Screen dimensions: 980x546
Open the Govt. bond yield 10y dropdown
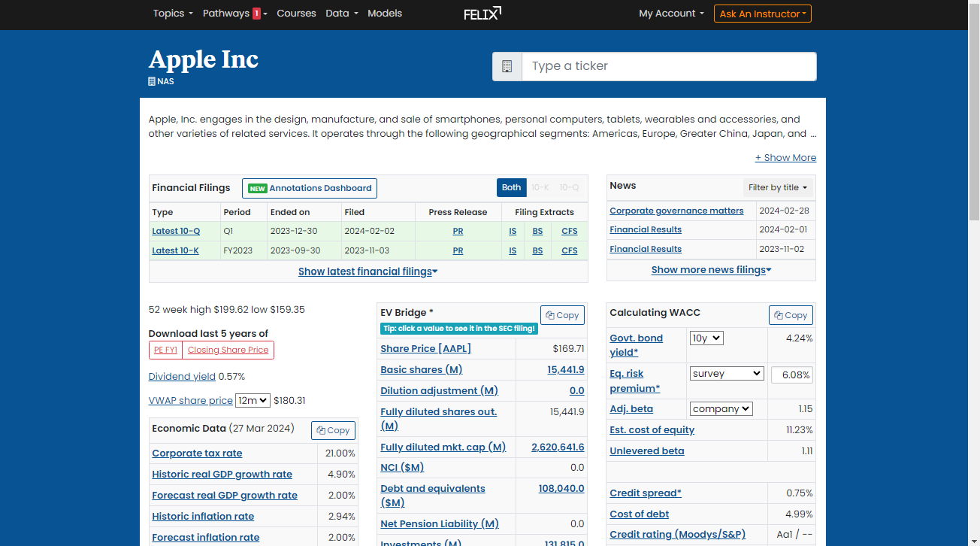point(706,338)
